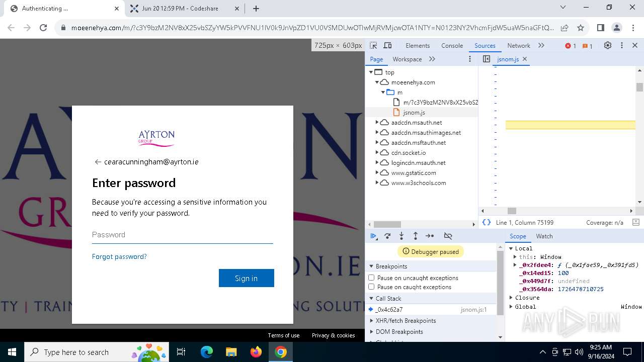Click the Password input field

pos(182,235)
